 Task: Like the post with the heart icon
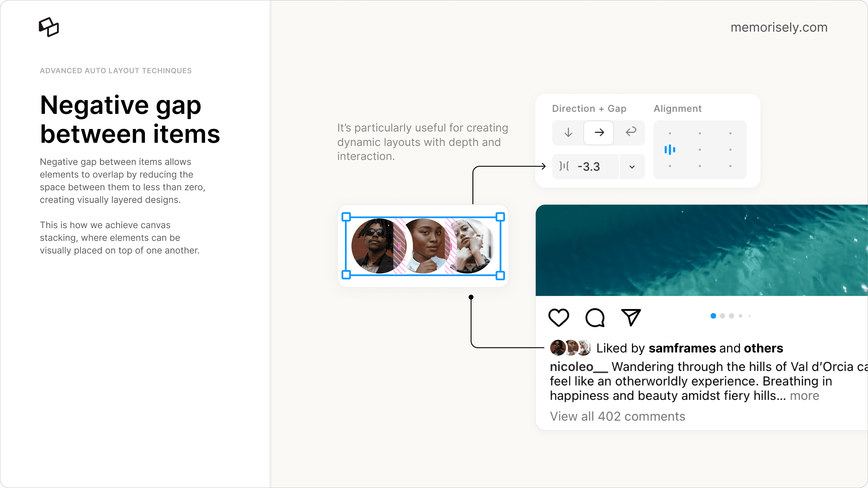559,317
